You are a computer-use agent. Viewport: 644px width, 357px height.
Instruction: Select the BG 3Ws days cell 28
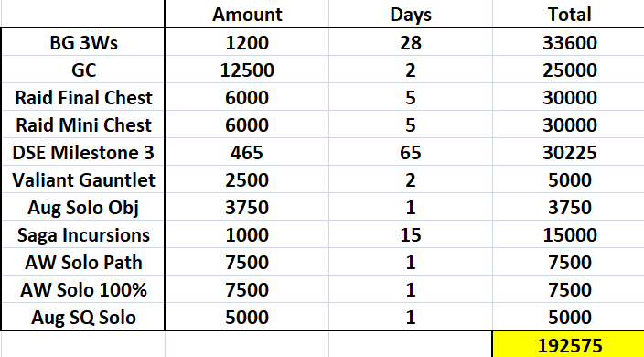[411, 42]
